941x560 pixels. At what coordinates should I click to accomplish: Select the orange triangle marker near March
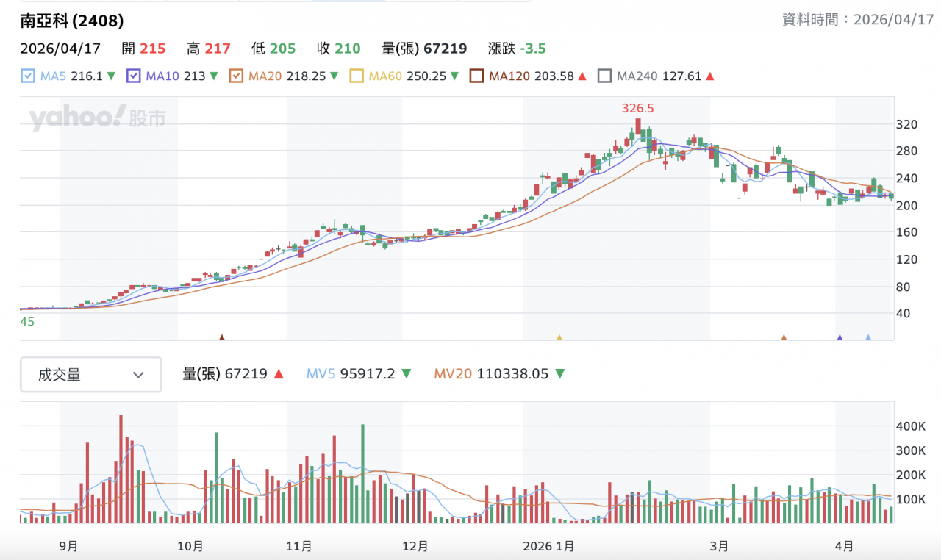point(784,337)
